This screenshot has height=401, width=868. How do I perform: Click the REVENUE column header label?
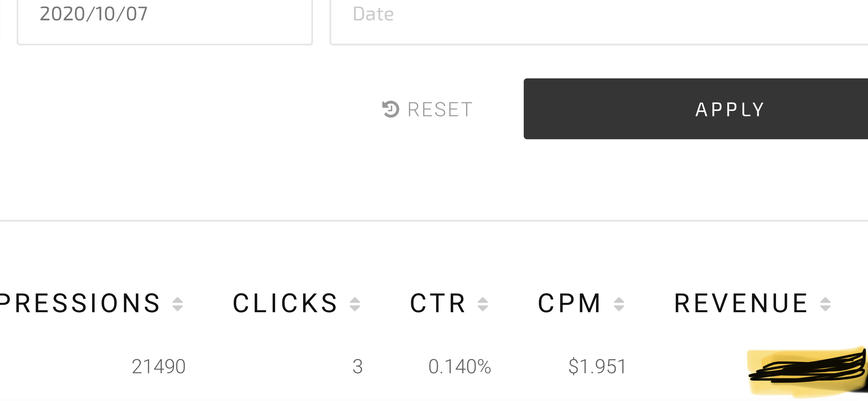tap(741, 303)
